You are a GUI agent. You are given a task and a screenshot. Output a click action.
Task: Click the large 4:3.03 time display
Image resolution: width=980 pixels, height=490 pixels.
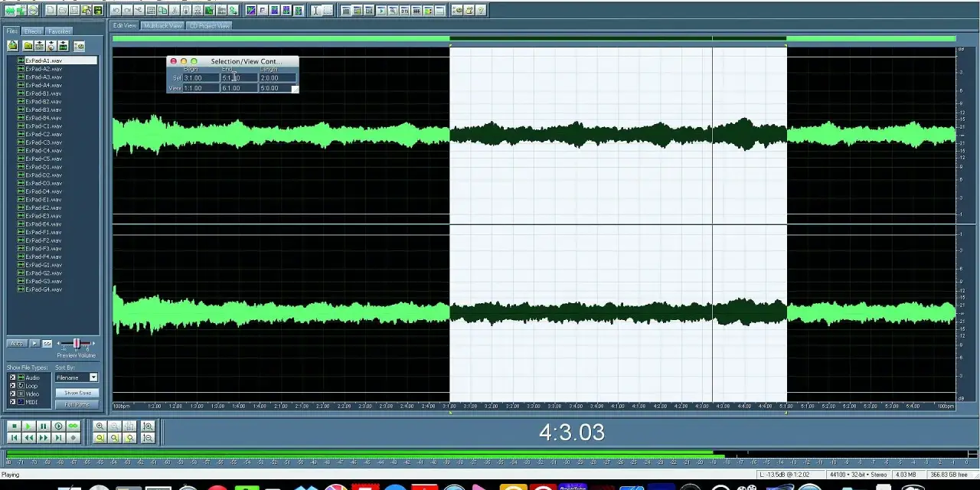coord(572,433)
